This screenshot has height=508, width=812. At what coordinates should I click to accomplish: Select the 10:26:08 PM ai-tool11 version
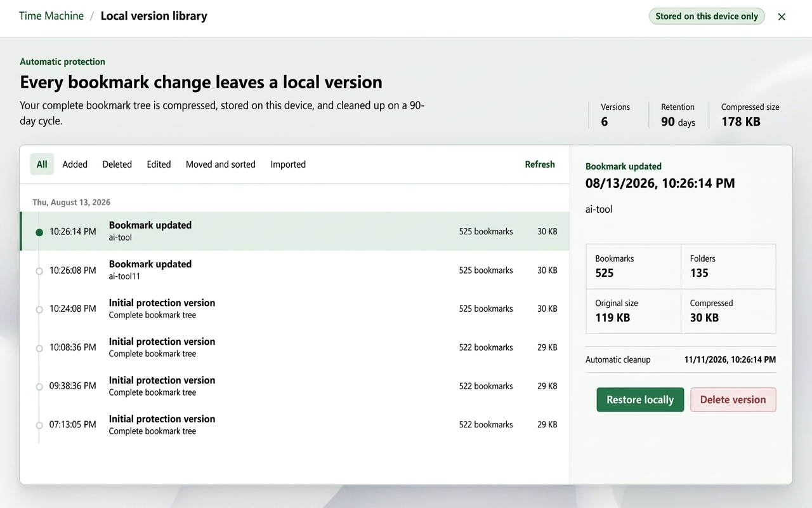[x=294, y=270]
